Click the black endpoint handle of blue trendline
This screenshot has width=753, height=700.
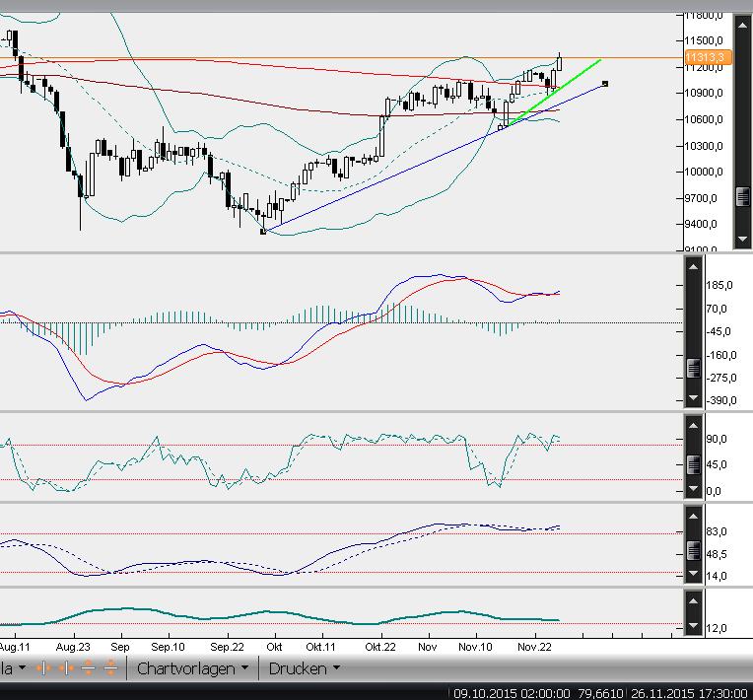(x=604, y=84)
